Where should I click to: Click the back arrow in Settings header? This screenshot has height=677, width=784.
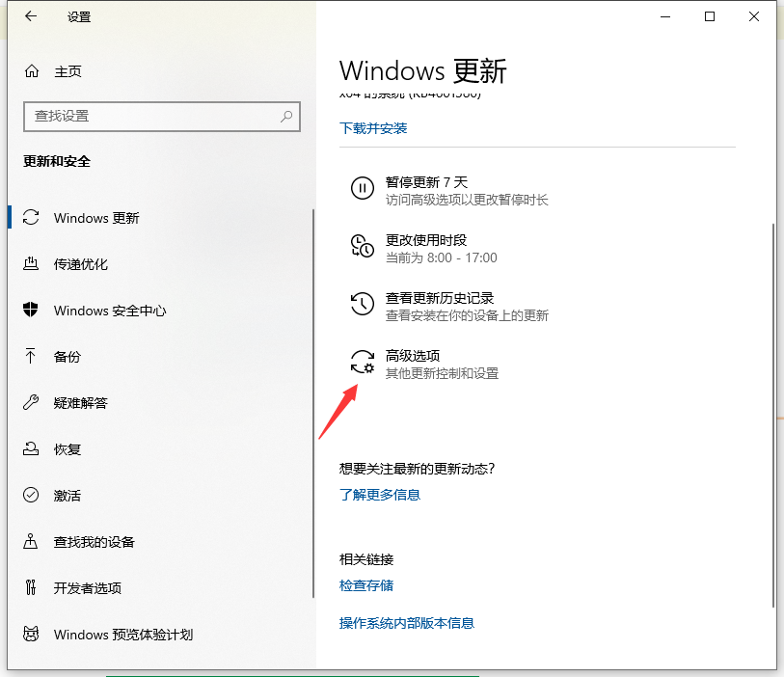tap(31, 16)
